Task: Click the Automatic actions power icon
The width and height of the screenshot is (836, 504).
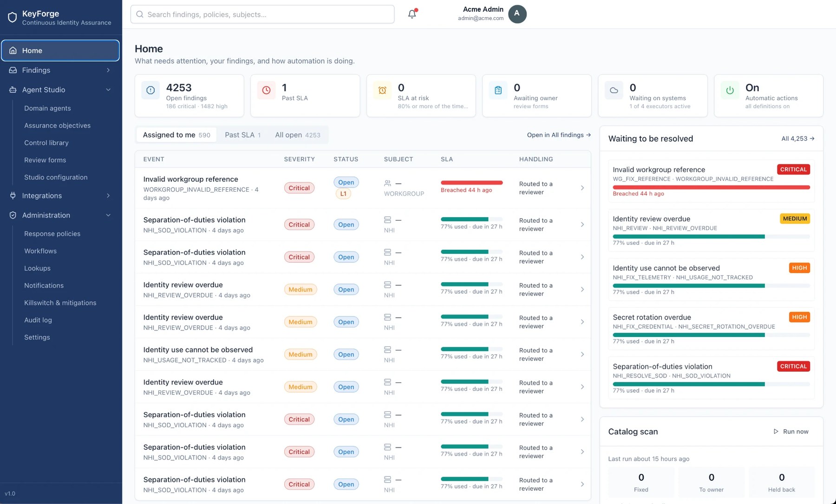Action: coord(730,90)
